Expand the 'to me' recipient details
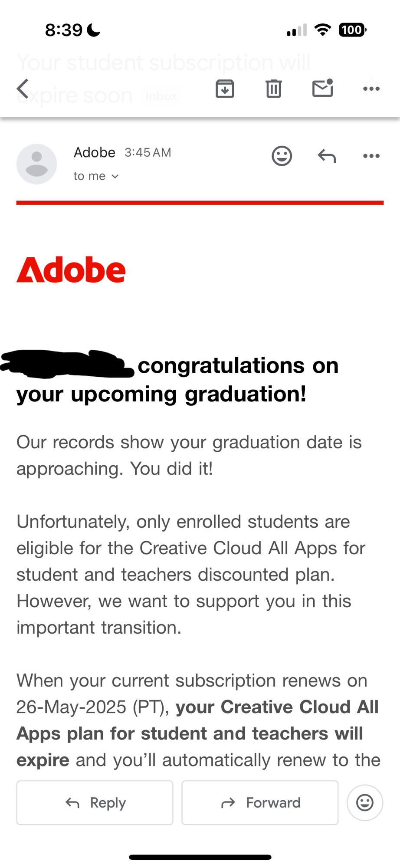400x868 pixels. 96,176
